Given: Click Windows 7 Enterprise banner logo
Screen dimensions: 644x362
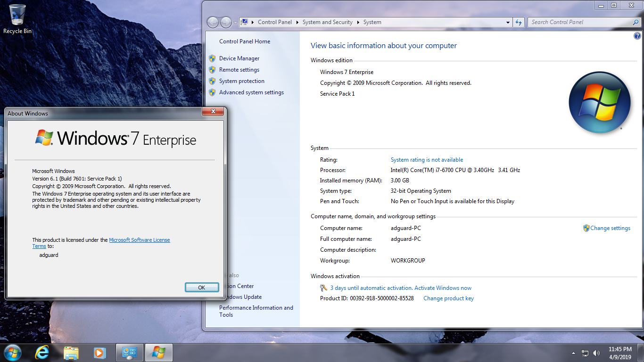Looking at the screenshot, I should (x=116, y=138).
